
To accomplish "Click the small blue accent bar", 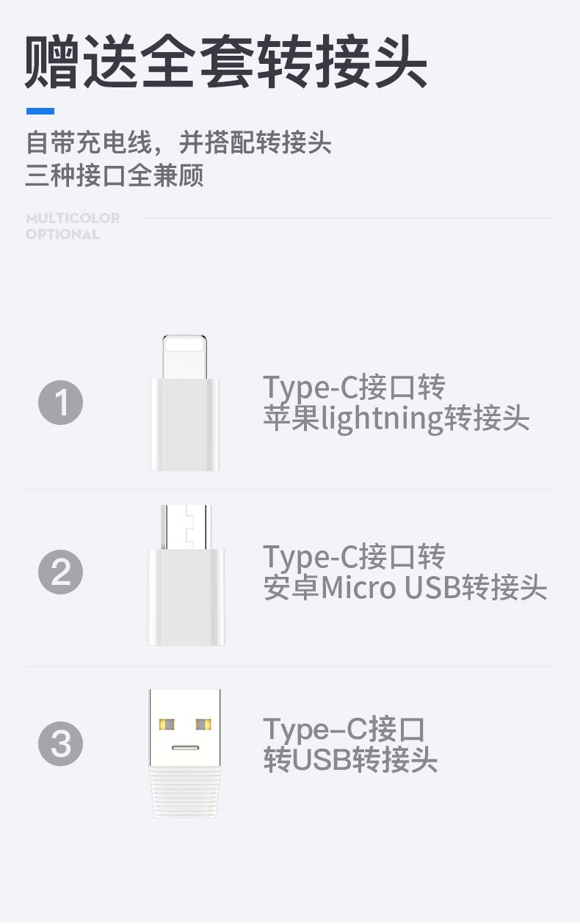I will click(x=40, y=111).
